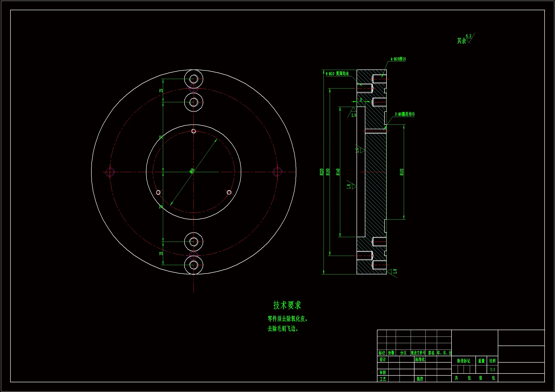Image resolution: width=555 pixels, height=392 pixels.
Task: Select the 阶段标记 title block cell
Action: point(463,361)
